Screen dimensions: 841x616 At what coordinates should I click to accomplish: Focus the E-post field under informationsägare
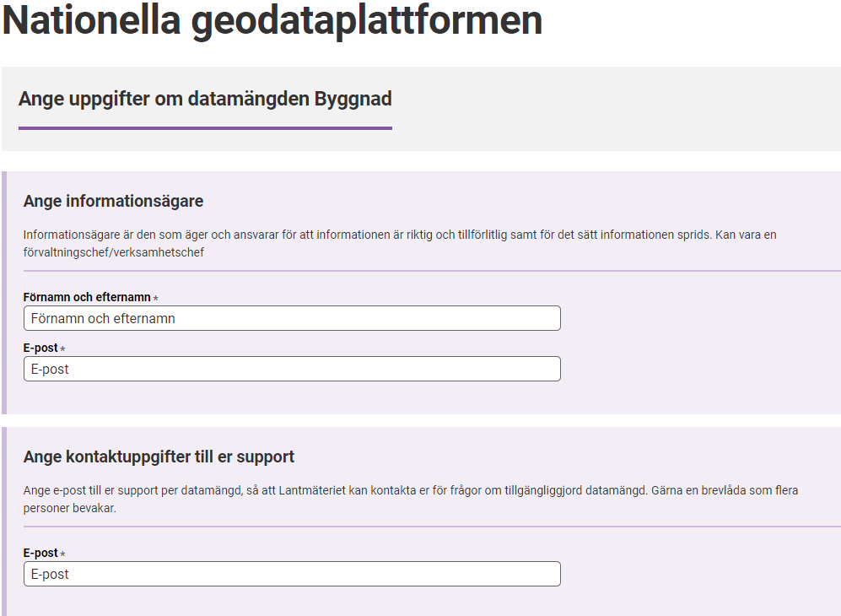click(292, 369)
